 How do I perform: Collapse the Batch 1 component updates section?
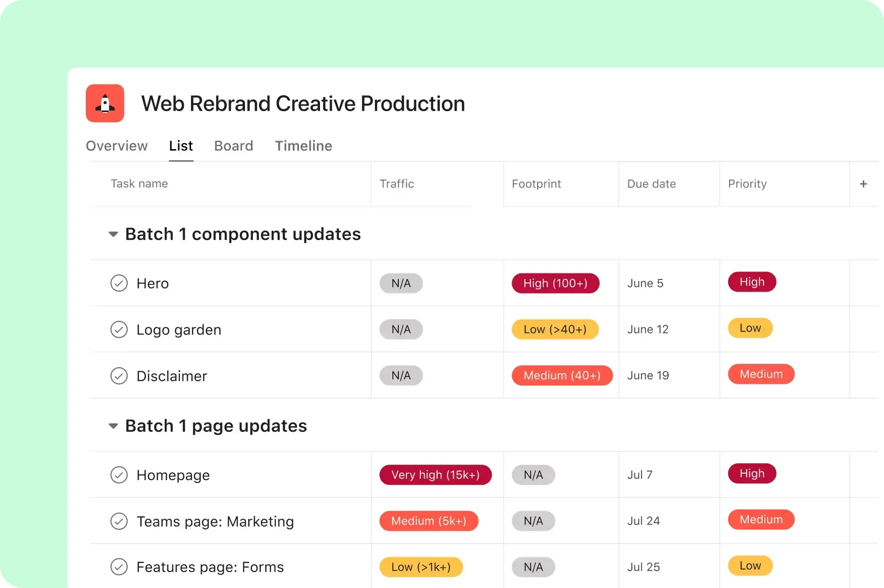[113, 234]
